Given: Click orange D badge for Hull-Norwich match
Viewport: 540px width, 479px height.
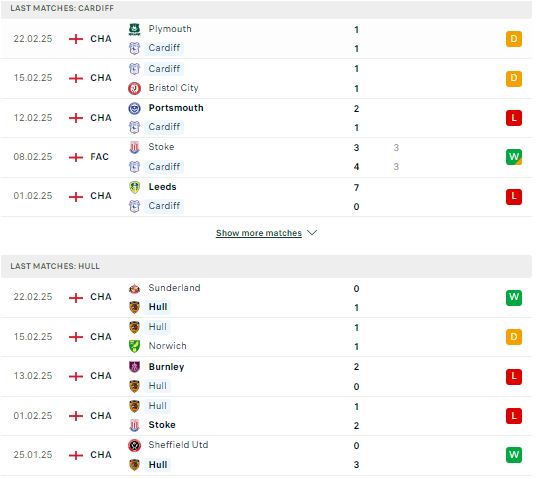Looking at the screenshot, I should pyautogui.click(x=514, y=336).
